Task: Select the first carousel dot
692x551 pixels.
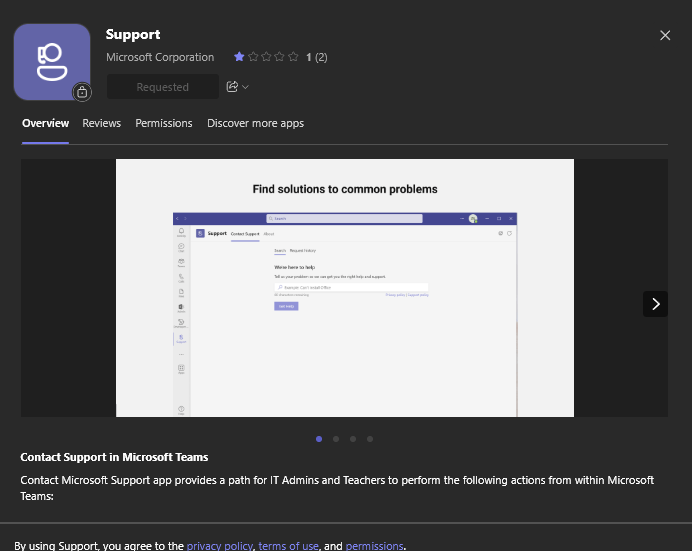Action: 319,439
